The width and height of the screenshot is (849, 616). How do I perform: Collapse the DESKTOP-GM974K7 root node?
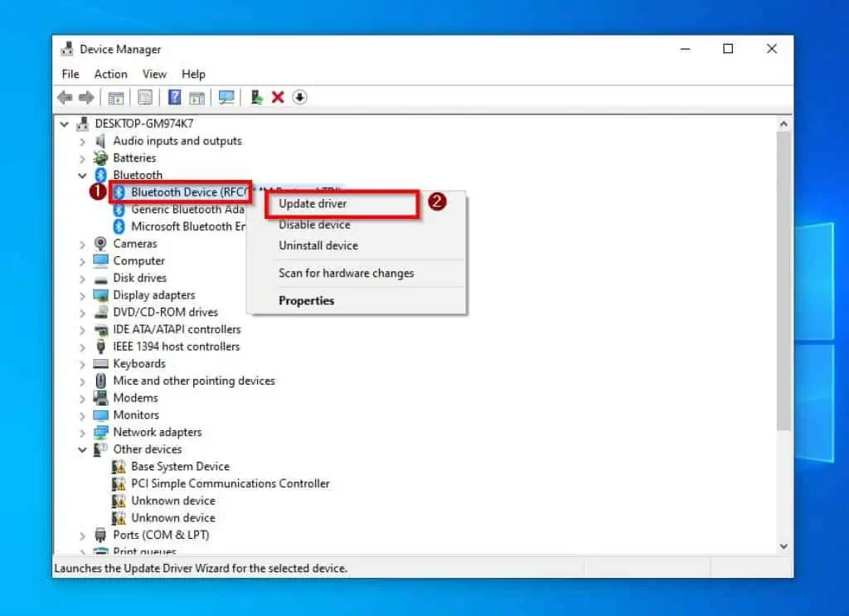pos(65,124)
